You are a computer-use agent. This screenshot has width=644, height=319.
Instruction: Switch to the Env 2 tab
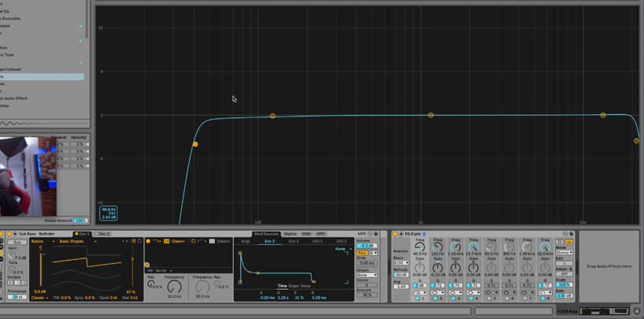[x=269, y=241]
